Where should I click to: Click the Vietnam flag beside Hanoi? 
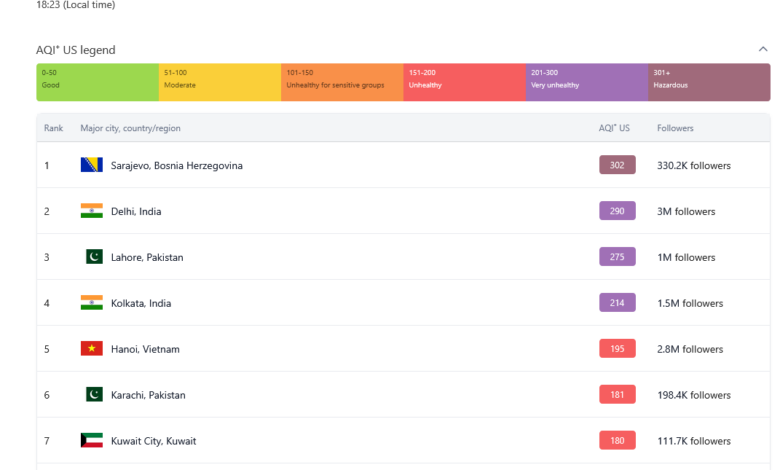[92, 349]
